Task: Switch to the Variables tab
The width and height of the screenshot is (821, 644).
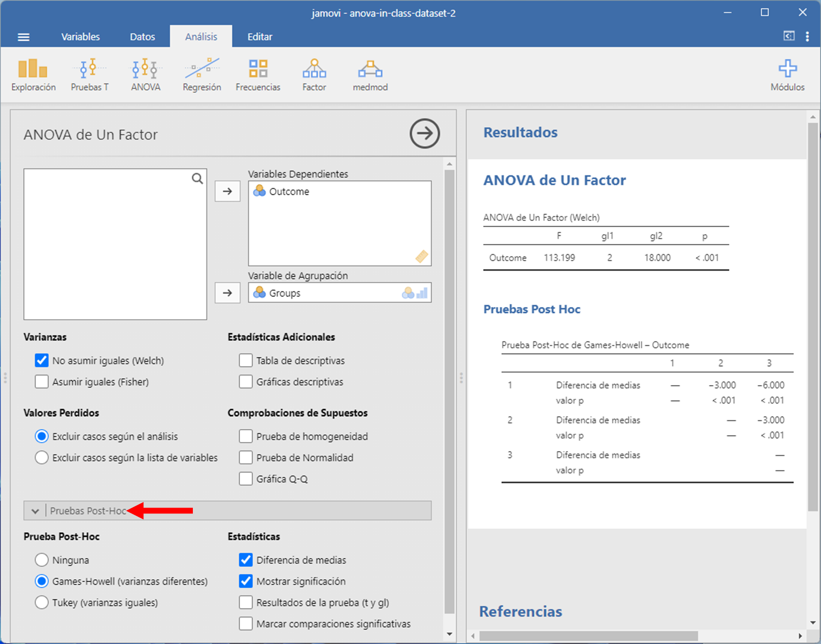Action: [x=80, y=37]
